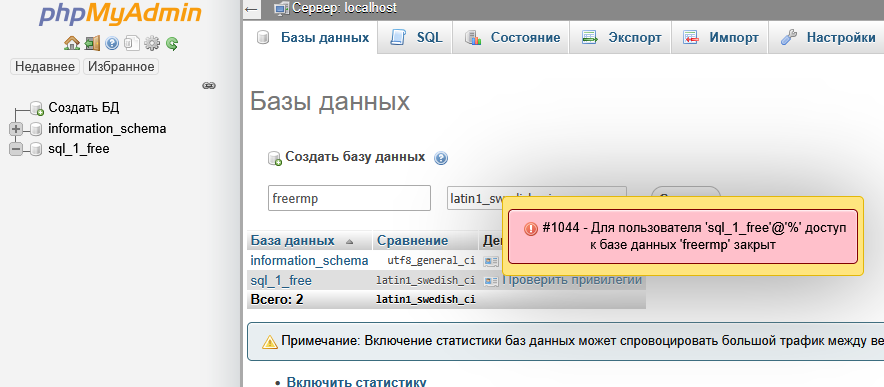
Task: Click database icon next to Создать БД
Action: [37, 108]
